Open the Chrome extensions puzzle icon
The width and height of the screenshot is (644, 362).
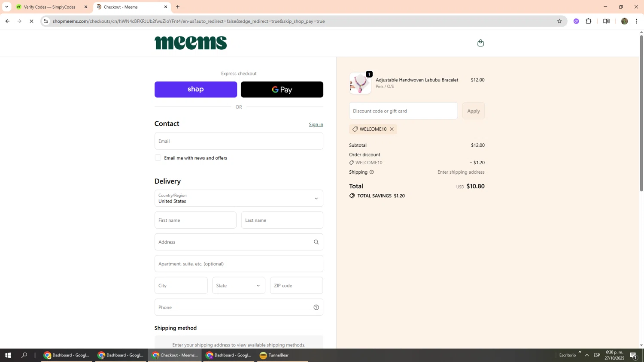(589, 21)
